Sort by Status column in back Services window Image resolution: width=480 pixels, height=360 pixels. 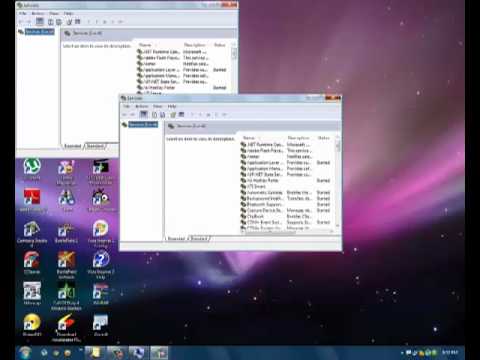220,45
